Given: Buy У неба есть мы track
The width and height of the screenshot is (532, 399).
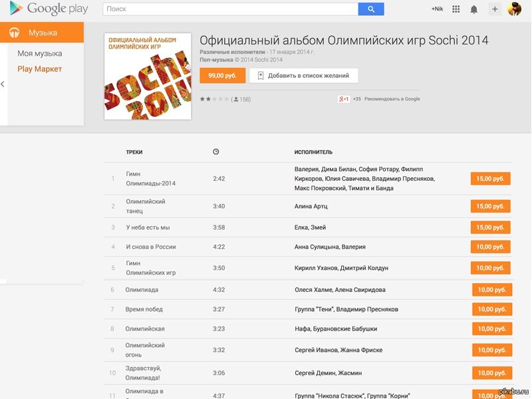Looking at the screenshot, I should [490, 227].
